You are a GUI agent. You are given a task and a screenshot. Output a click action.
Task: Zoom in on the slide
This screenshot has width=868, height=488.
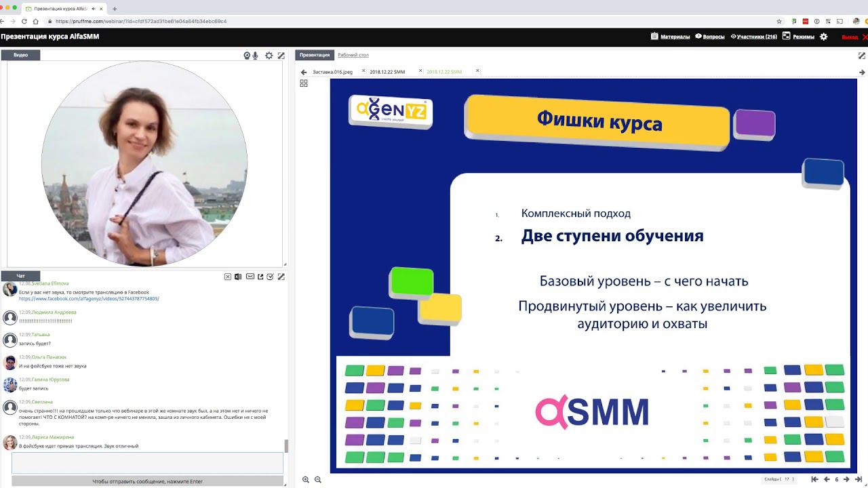point(306,479)
